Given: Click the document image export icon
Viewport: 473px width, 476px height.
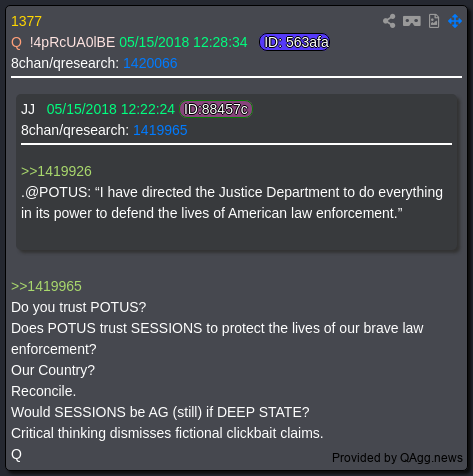Looking at the screenshot, I should [x=434, y=21].
